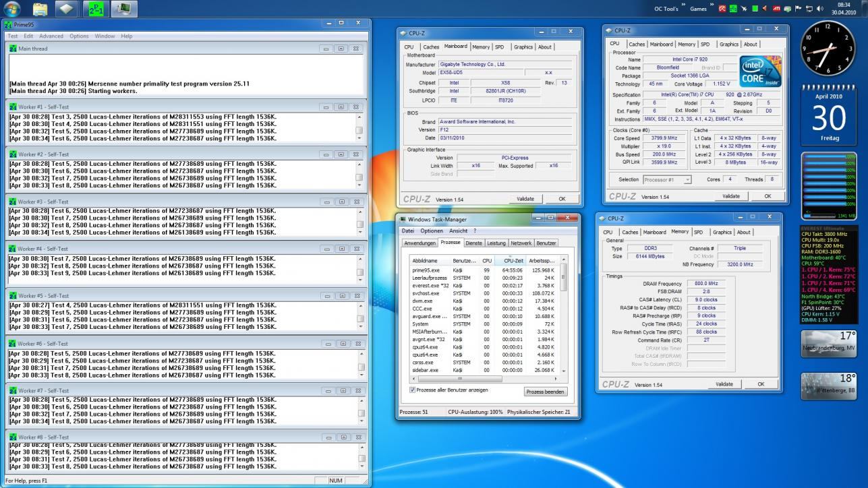Screen dimensions: 868x488
Task: Select Memory tab in Mainboard CPU-Z window
Action: [481, 47]
